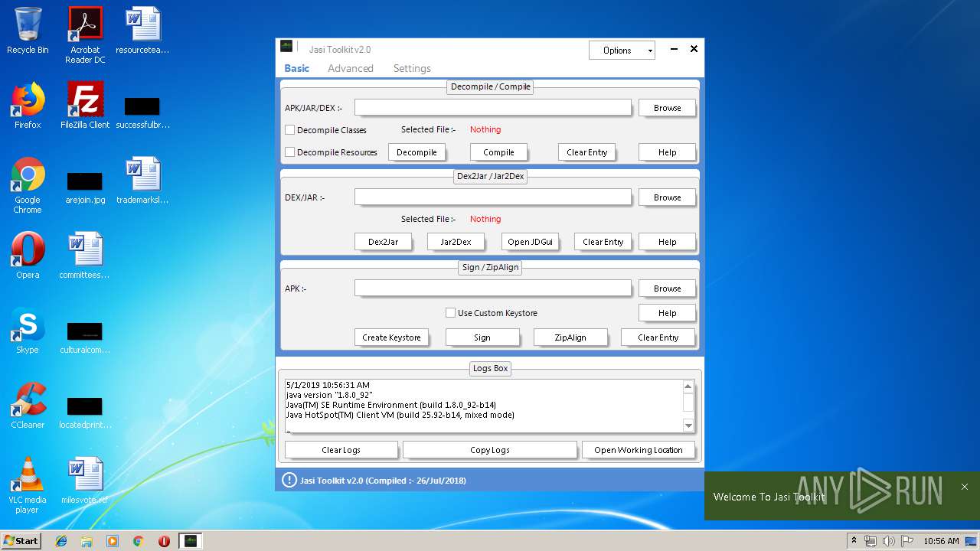Click Open Working Location button

[x=639, y=450]
